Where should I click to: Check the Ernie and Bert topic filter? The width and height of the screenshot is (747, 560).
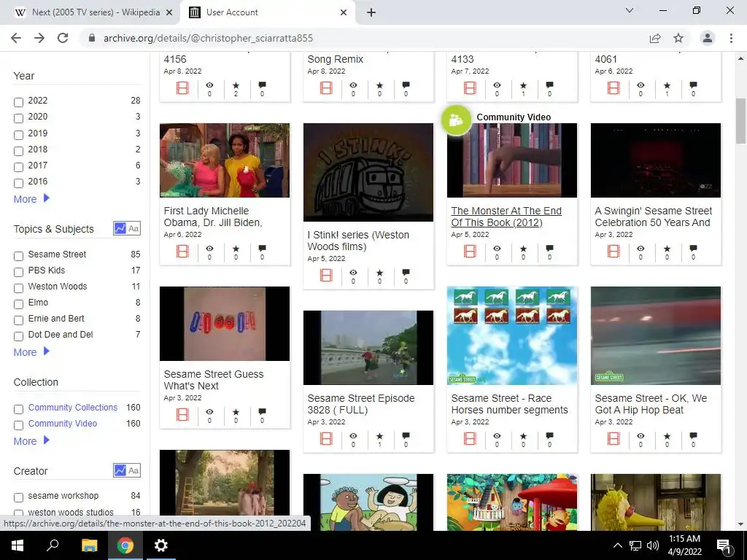tap(18, 320)
